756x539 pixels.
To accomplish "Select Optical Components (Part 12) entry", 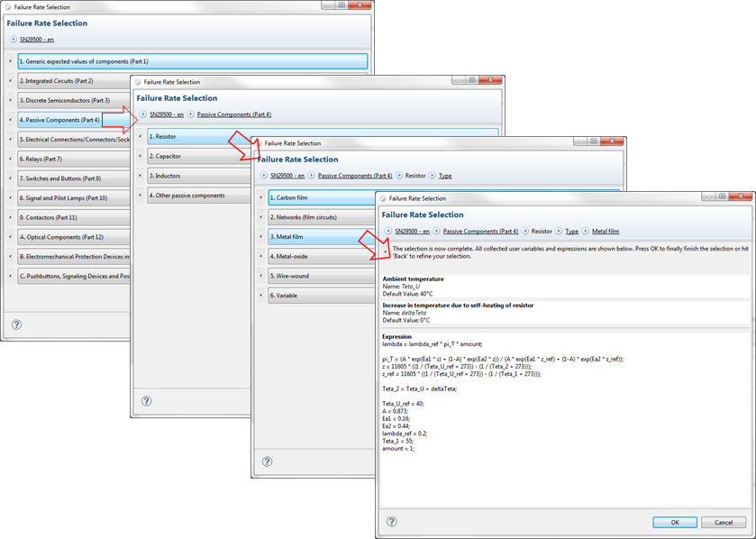I will [74, 237].
